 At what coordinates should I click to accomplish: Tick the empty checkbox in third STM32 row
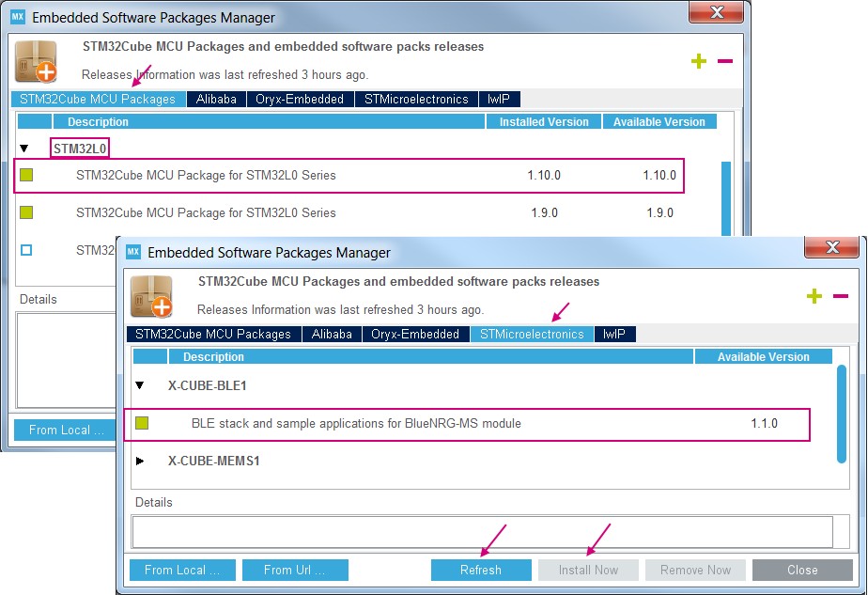(26, 250)
